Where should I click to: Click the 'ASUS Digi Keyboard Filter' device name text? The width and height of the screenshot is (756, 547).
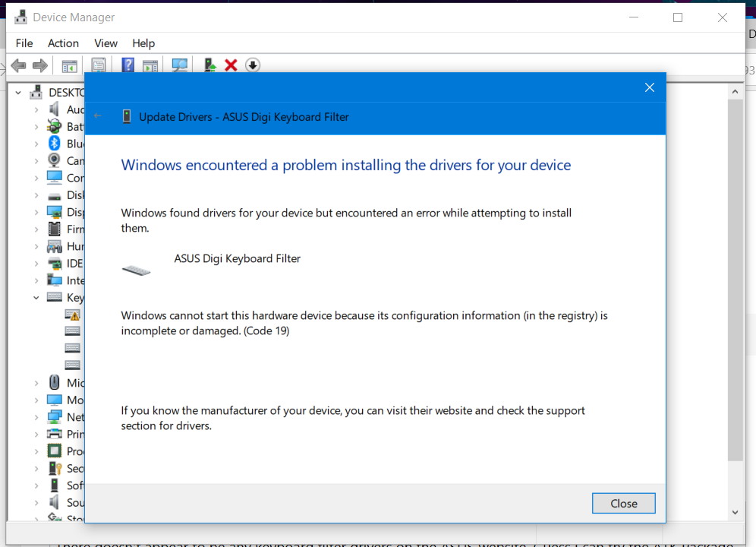click(x=238, y=259)
